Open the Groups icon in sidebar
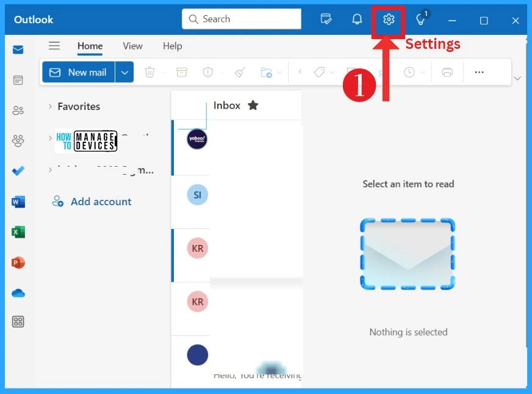Screen dimensions: 532x394 click(18, 140)
